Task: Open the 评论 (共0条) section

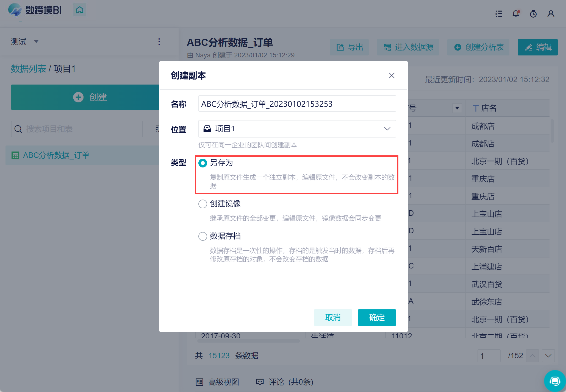Action: click(x=285, y=382)
